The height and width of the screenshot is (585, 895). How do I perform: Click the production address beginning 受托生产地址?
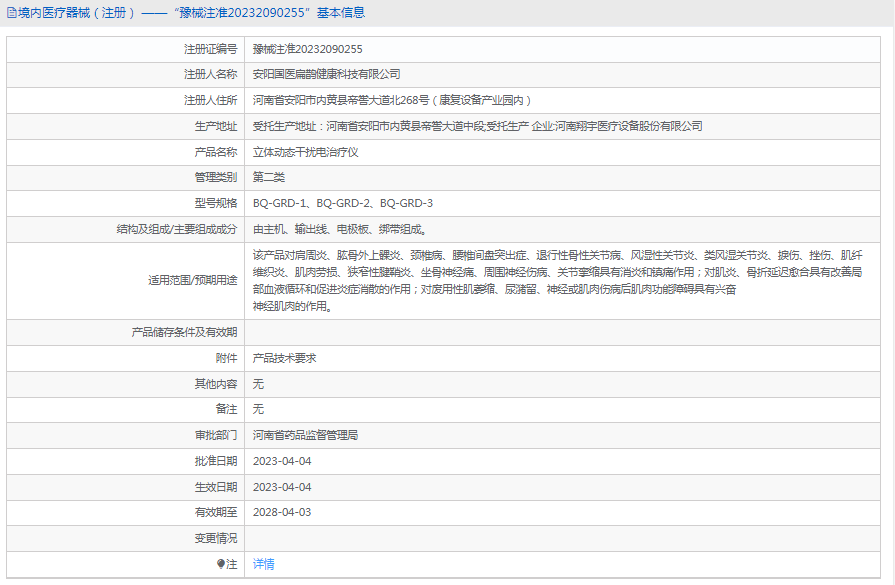click(x=477, y=126)
